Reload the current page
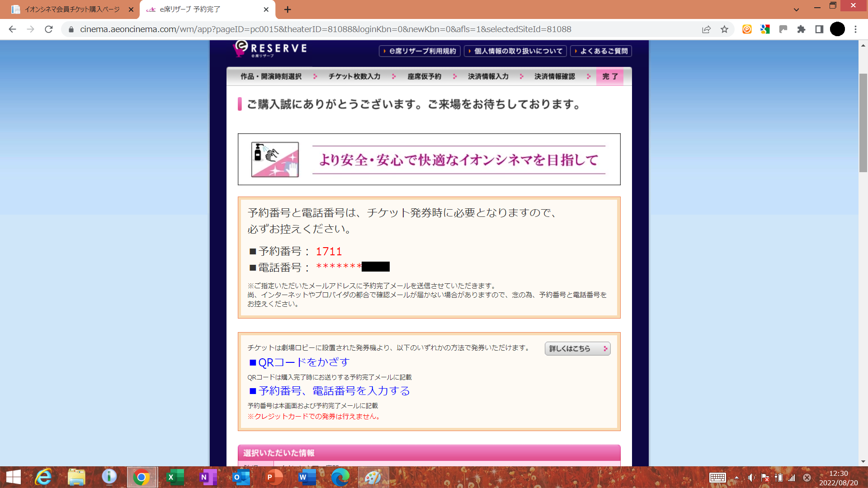 click(49, 29)
